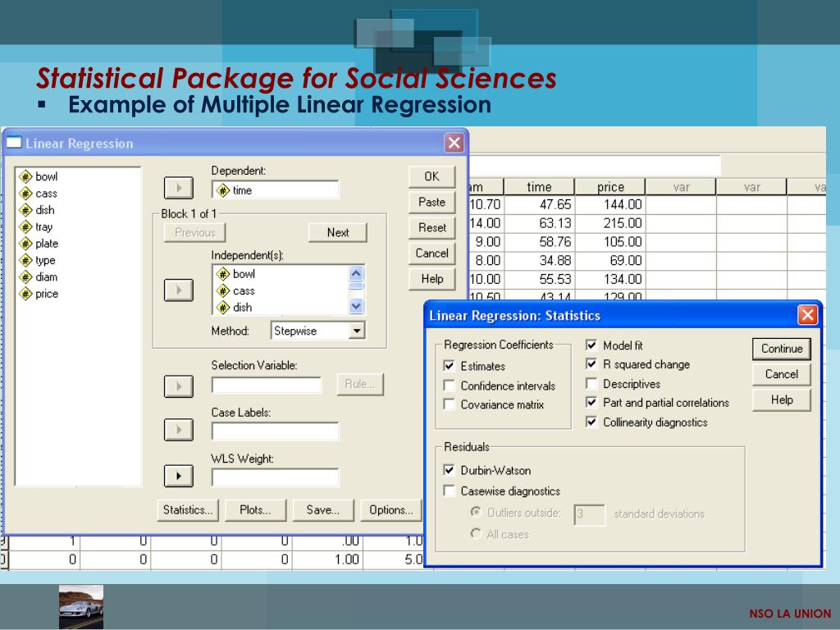
Task: Click the Previous block button
Action: click(x=195, y=232)
